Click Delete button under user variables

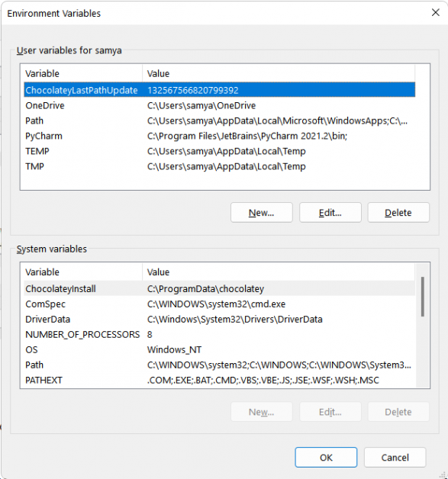398,212
